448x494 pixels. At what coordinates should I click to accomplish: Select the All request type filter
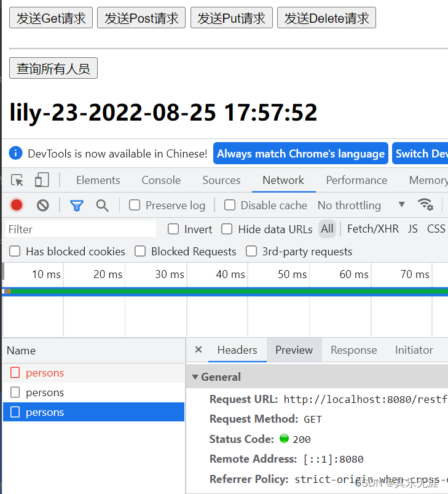click(327, 229)
